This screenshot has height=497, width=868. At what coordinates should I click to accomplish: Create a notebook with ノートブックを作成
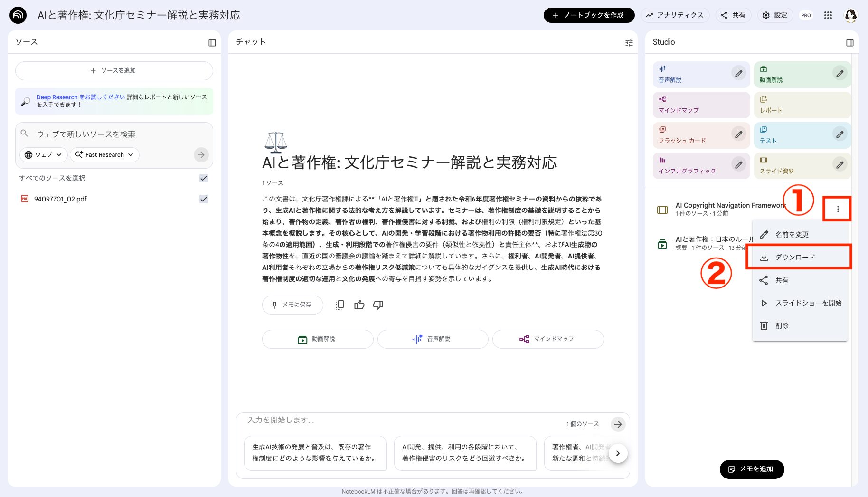pos(589,15)
